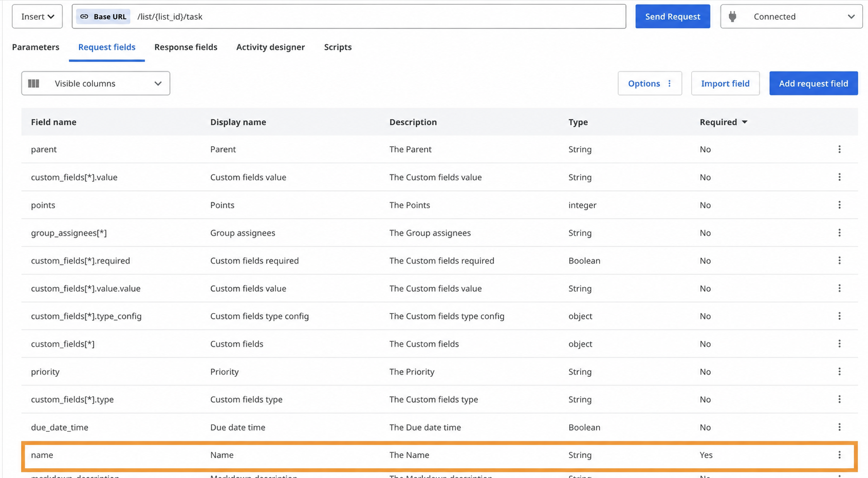The image size is (868, 478).
Task: Click the custom_fields[*].value.value field name
Action: tap(86, 288)
